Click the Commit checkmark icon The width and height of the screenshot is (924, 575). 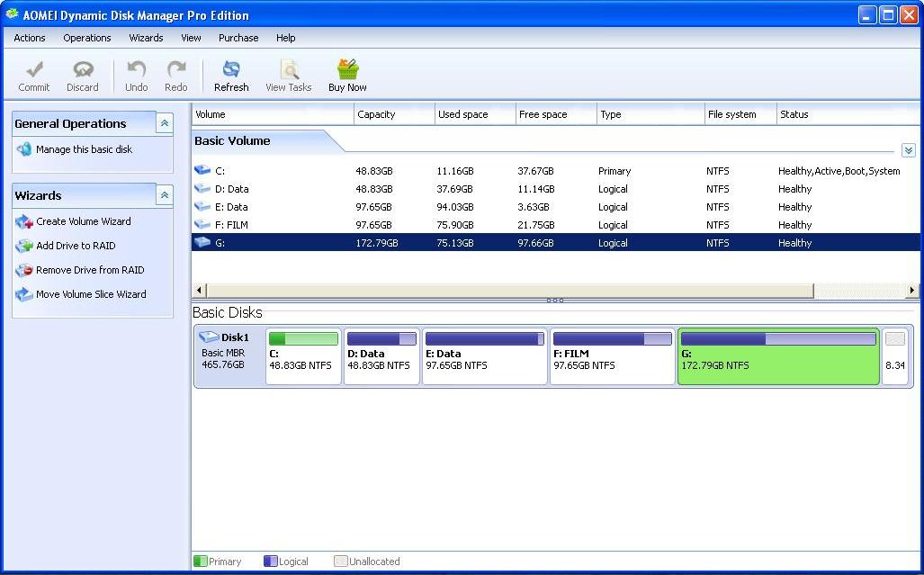coord(34,69)
